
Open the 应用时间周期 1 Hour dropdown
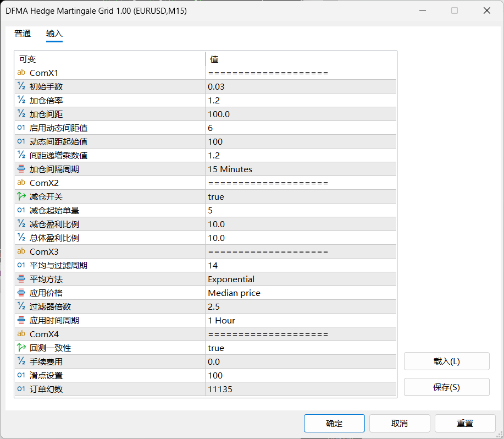301,320
